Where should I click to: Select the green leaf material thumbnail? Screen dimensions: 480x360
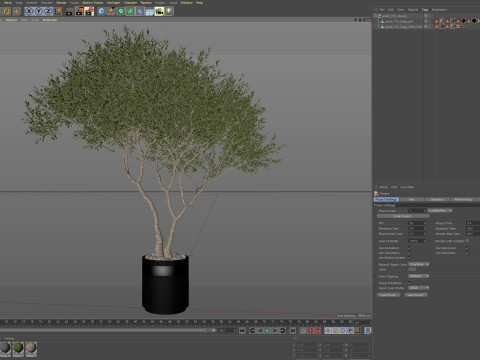[18, 349]
